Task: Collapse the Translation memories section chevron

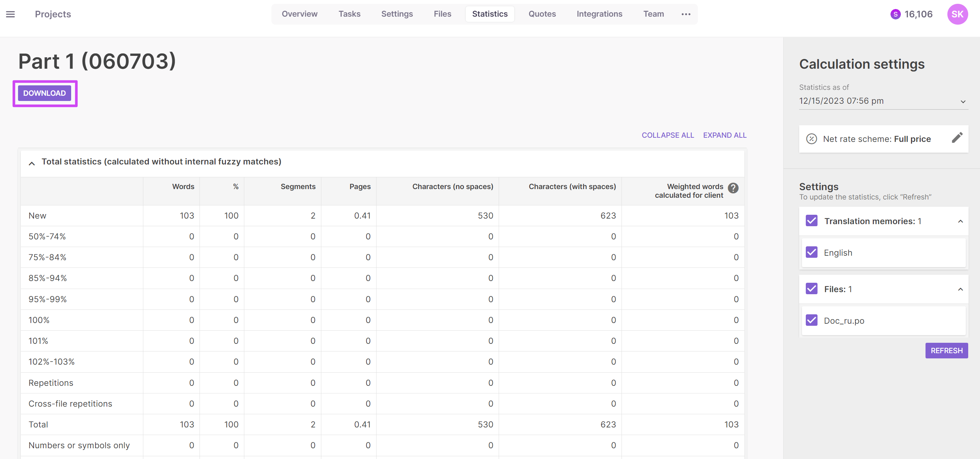Action: click(960, 221)
